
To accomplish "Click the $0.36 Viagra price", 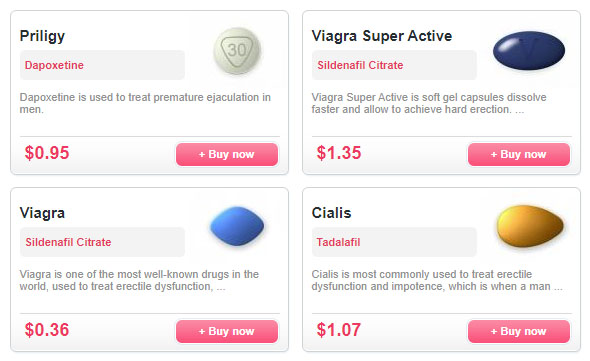I will [x=47, y=330].
